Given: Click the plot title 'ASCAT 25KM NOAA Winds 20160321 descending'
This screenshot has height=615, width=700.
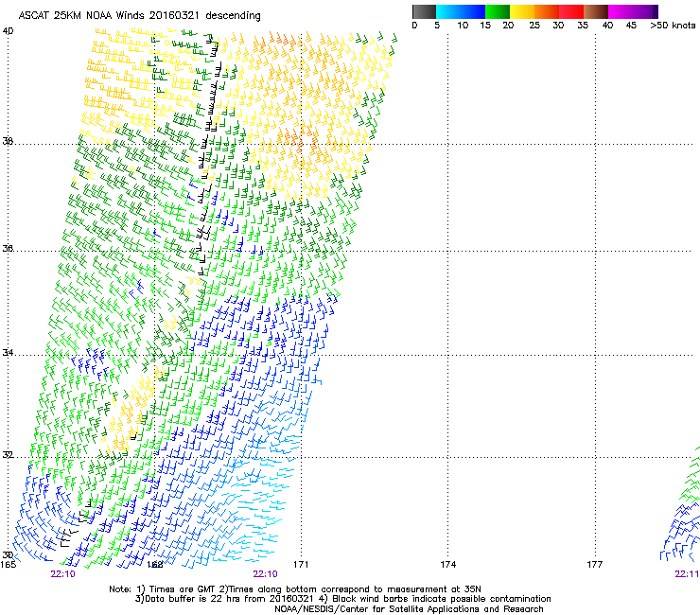Looking at the screenshot, I should (139, 15).
